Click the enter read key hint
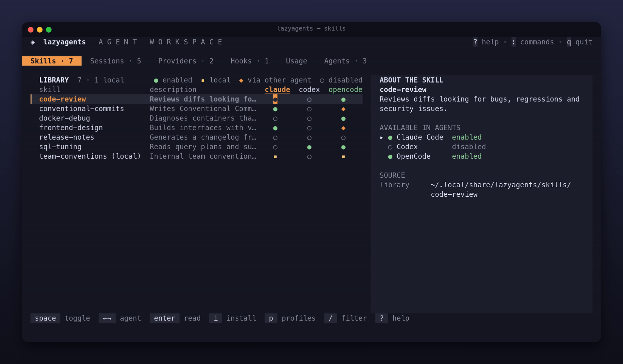Screen dimensions: 623x364 [x=175, y=318]
